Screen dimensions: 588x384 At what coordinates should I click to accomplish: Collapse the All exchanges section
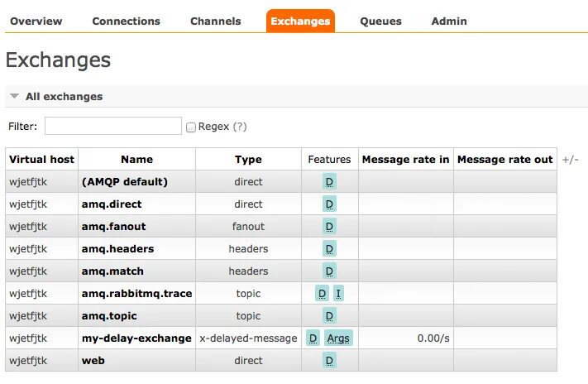[x=14, y=97]
